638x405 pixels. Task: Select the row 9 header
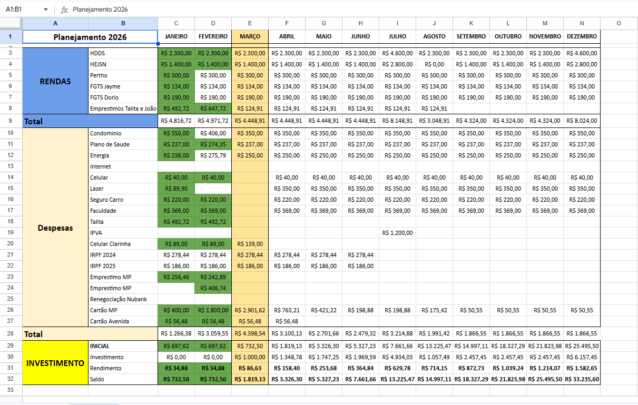point(8,119)
